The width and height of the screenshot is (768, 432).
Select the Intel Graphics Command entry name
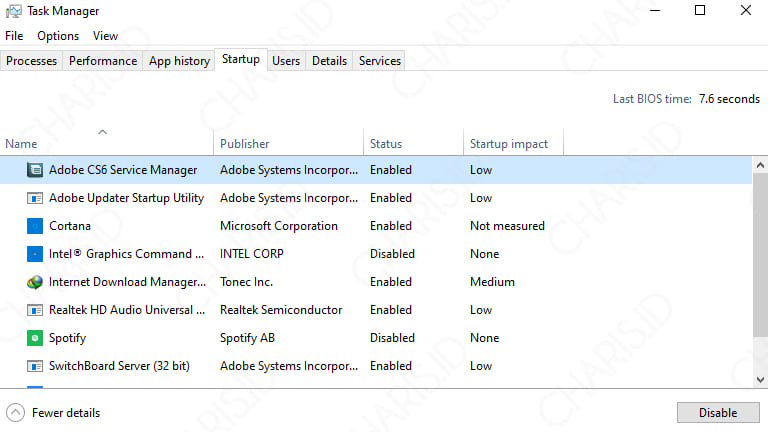click(126, 254)
